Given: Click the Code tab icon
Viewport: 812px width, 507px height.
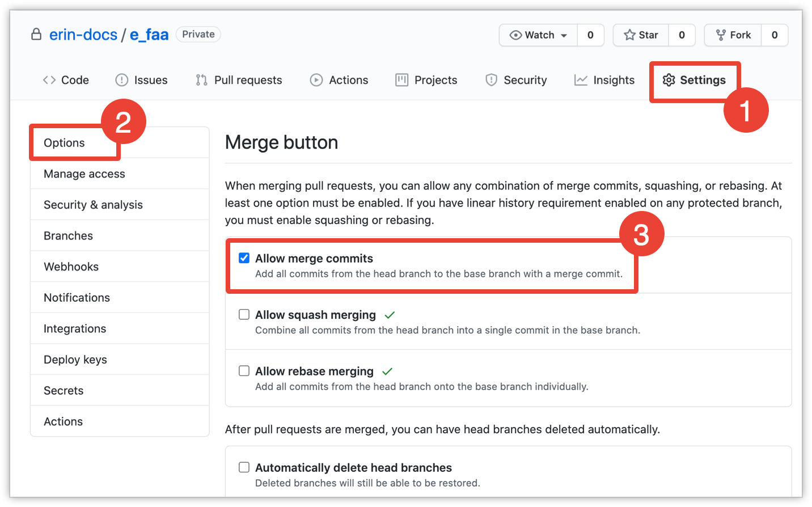Looking at the screenshot, I should coord(49,80).
